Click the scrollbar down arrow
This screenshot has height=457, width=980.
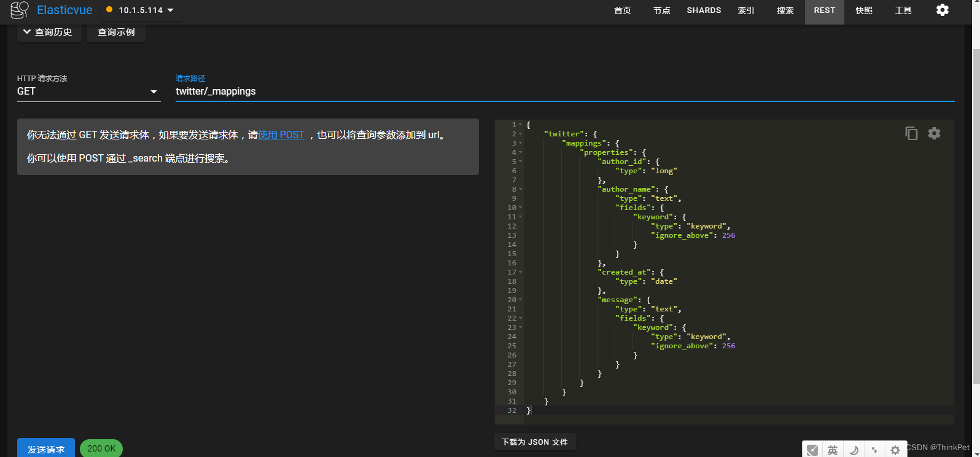[976, 453]
